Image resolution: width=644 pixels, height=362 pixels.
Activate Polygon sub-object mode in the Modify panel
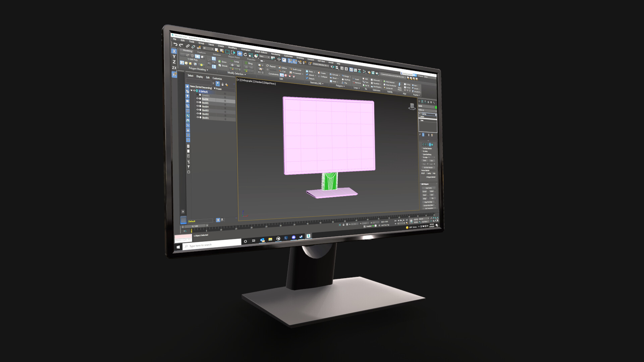[x=430, y=144]
